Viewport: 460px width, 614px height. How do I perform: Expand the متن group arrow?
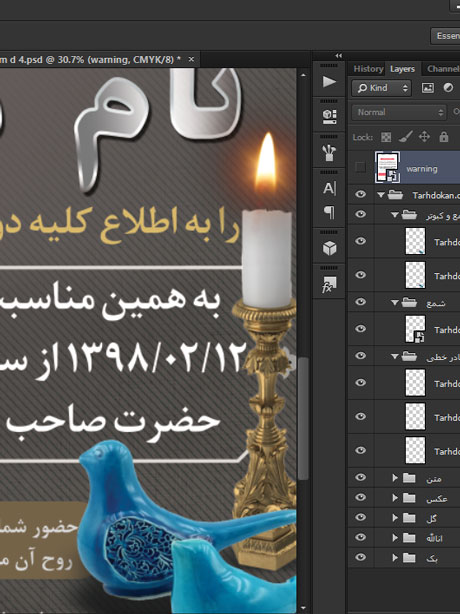tap(395, 477)
